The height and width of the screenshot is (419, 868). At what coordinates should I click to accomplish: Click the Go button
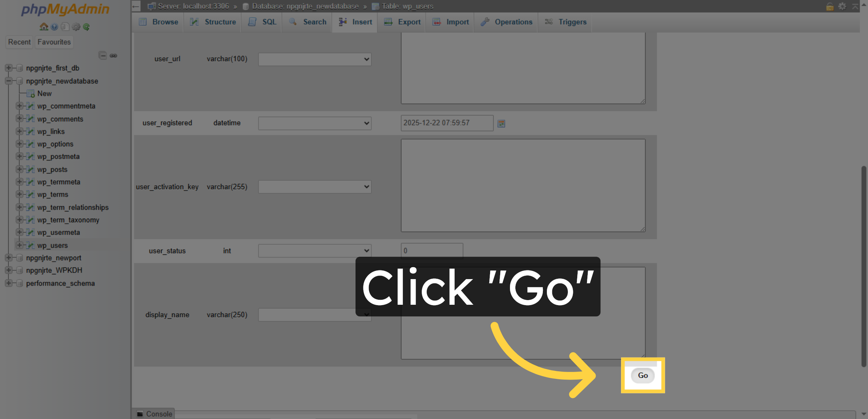tap(642, 375)
